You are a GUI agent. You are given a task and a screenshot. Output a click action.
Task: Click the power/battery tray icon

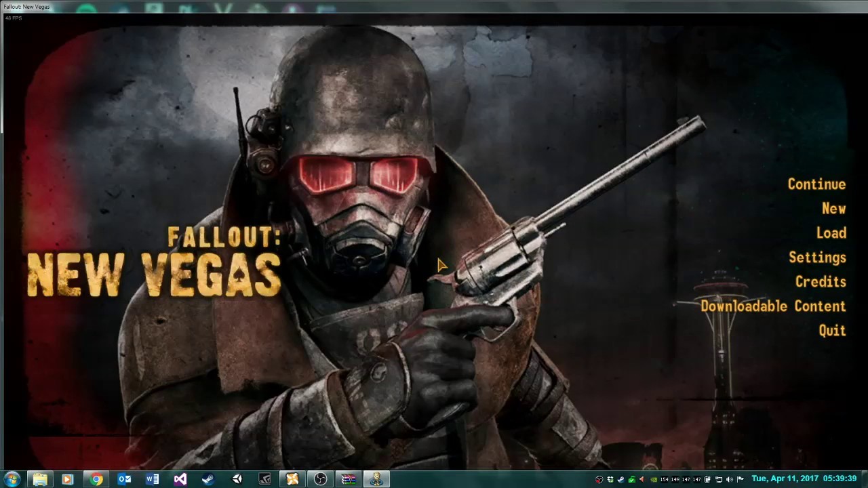707,479
